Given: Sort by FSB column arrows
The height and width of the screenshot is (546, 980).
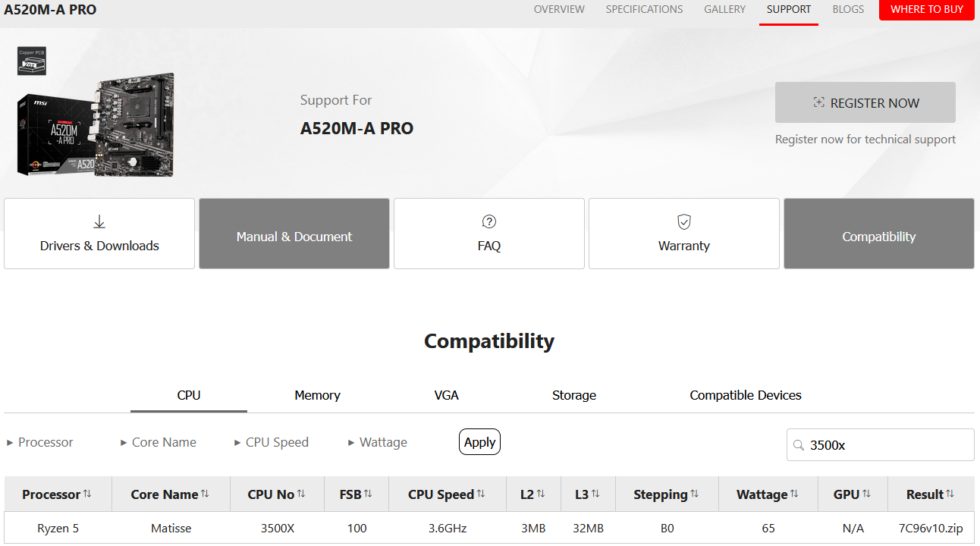Looking at the screenshot, I should tap(368, 494).
